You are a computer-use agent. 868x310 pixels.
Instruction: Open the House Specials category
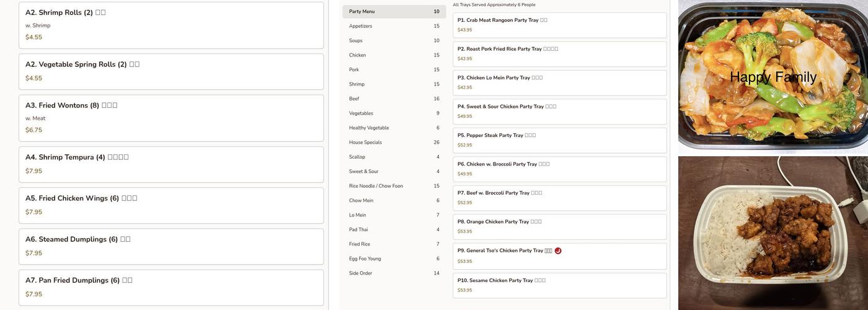394,143
